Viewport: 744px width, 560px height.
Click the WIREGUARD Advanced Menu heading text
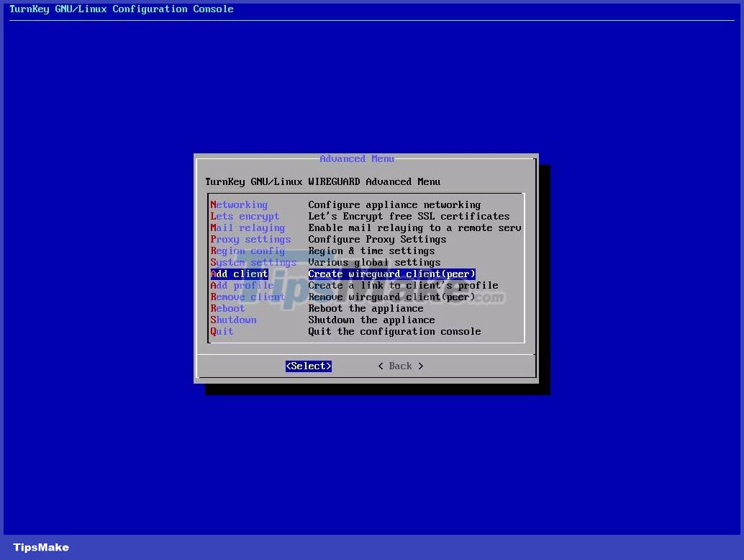(x=323, y=181)
